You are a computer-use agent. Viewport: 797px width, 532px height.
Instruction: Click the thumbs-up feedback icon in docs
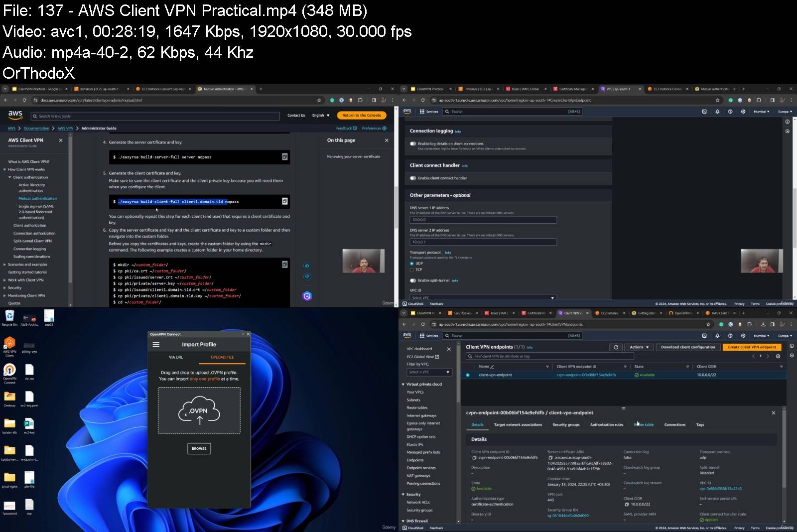tap(307, 266)
